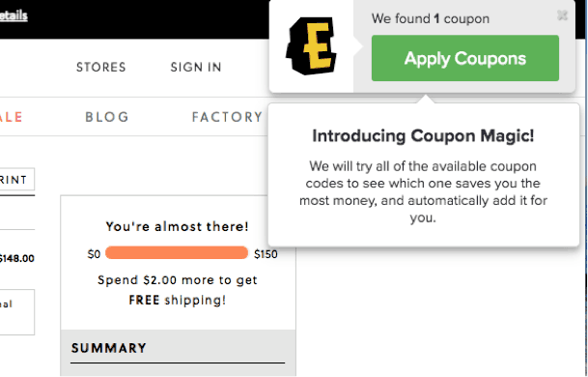Click the 'You're almost there!' heading
This screenshot has width=588, height=377.
177,226
